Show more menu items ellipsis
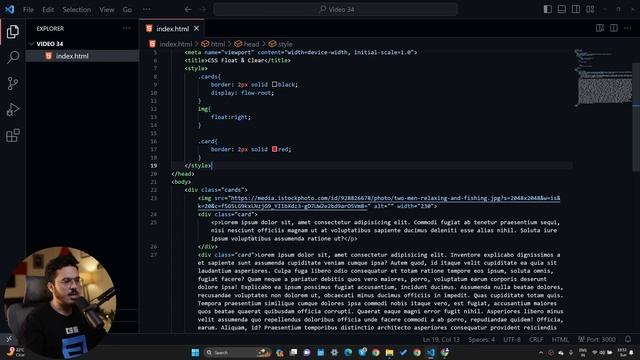640x360 pixels. click(147, 9)
